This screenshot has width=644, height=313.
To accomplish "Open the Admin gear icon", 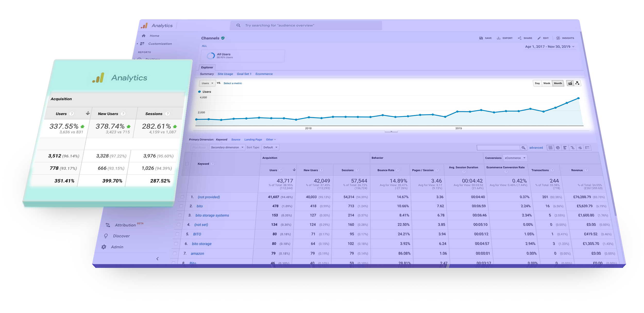I will tap(104, 247).
